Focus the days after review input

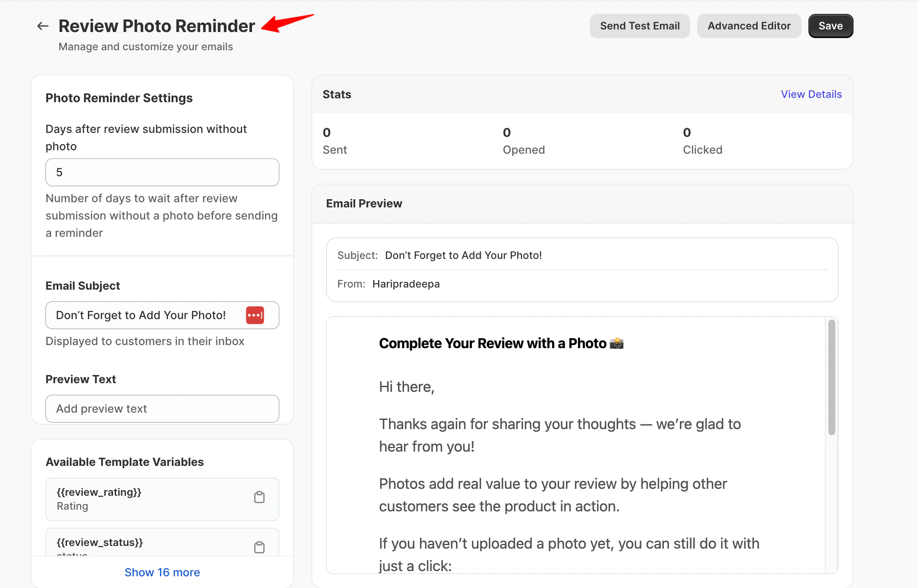(x=162, y=172)
